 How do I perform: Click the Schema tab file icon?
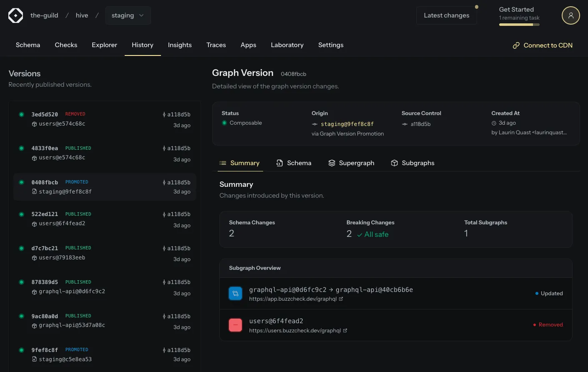coord(279,163)
